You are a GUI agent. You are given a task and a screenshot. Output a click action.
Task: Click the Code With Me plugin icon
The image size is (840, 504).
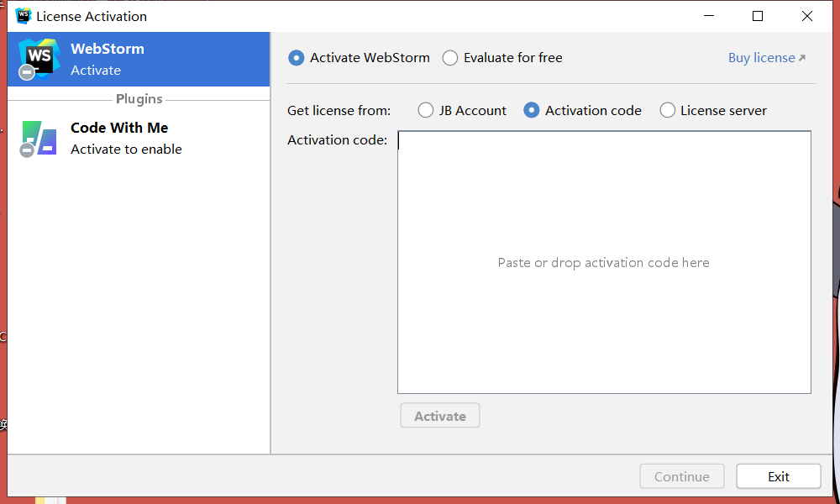39,139
